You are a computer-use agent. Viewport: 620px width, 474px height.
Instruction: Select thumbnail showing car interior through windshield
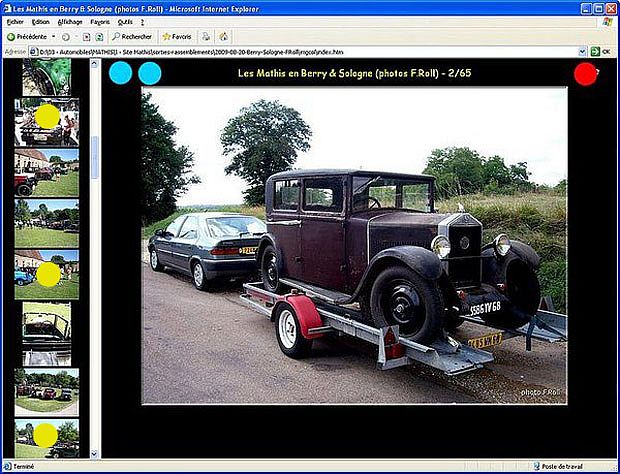(x=46, y=325)
